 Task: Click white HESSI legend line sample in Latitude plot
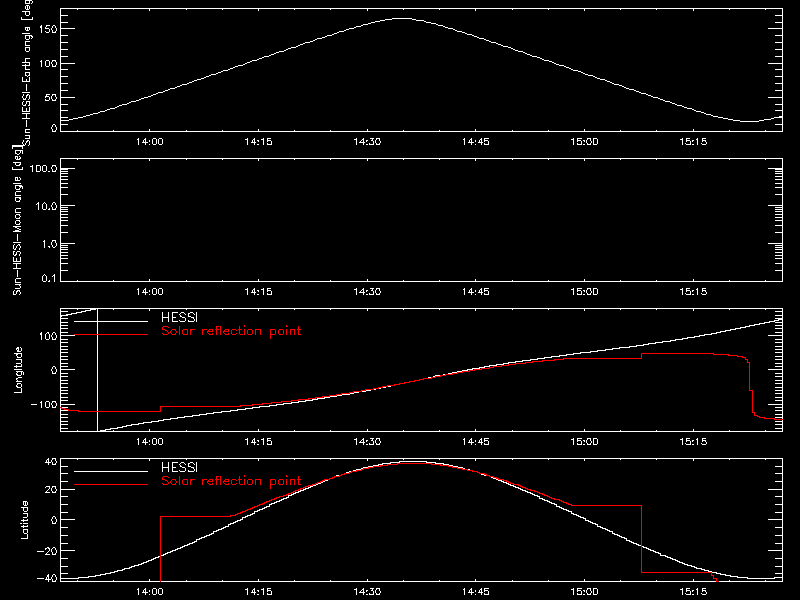111,471
